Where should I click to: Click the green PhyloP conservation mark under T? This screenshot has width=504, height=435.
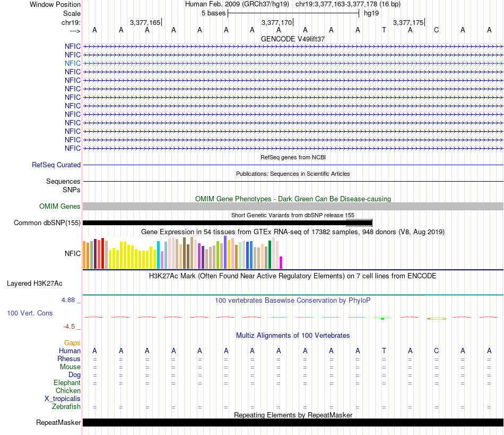click(x=383, y=318)
